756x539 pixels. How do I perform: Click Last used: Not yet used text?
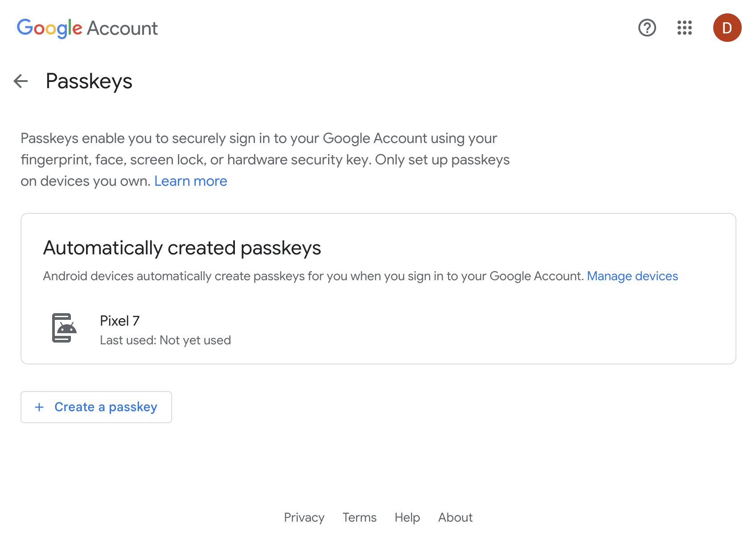point(165,340)
